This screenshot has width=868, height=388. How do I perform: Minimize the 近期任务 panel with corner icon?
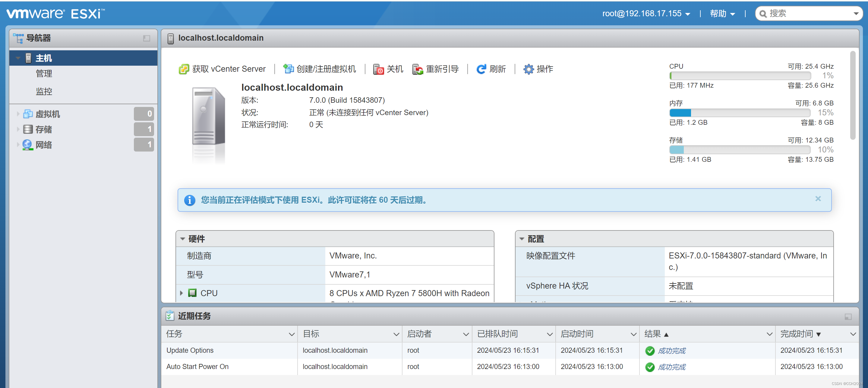(848, 317)
